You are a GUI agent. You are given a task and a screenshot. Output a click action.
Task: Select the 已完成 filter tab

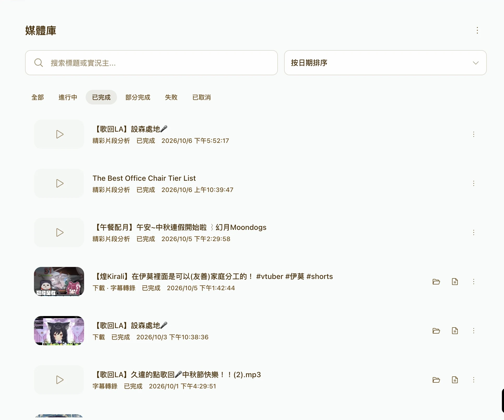(101, 97)
